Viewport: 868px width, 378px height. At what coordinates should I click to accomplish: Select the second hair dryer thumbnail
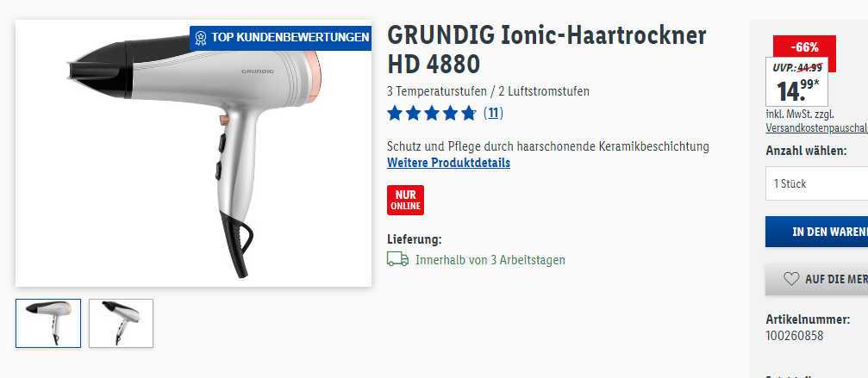[122, 323]
